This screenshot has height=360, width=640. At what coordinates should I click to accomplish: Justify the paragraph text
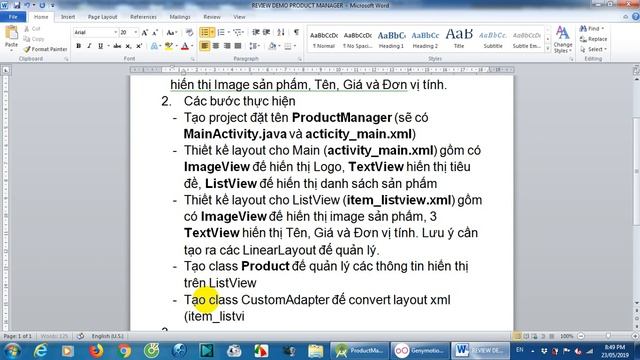pos(238,46)
